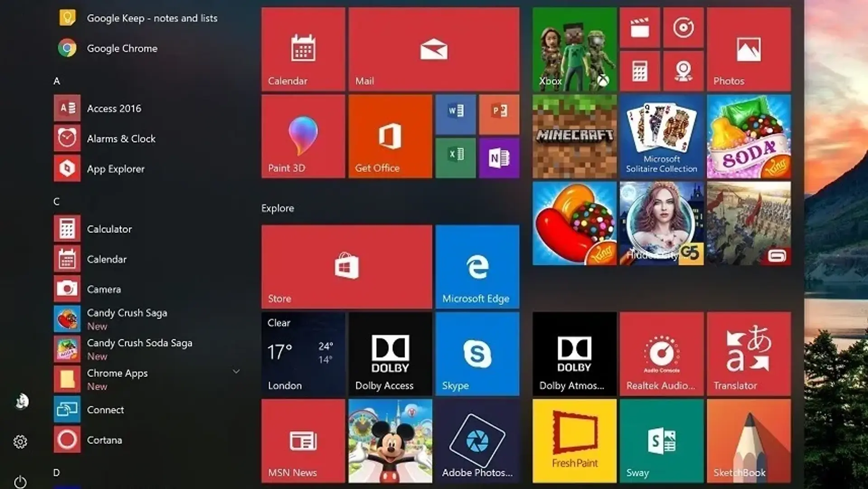This screenshot has height=489, width=868.
Task: Open the Photos tile
Action: 749,49
